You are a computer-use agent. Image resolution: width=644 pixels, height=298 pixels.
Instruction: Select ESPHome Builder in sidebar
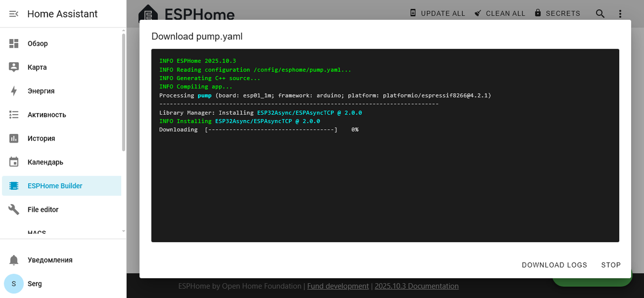click(x=62, y=186)
